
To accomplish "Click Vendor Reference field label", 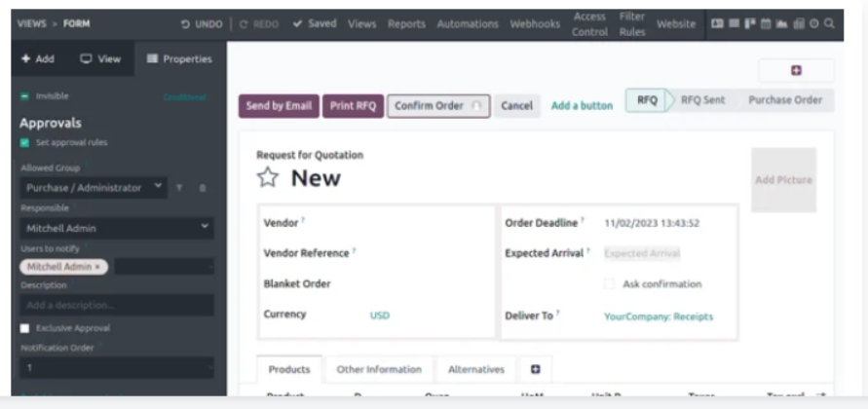I will click(x=306, y=253).
